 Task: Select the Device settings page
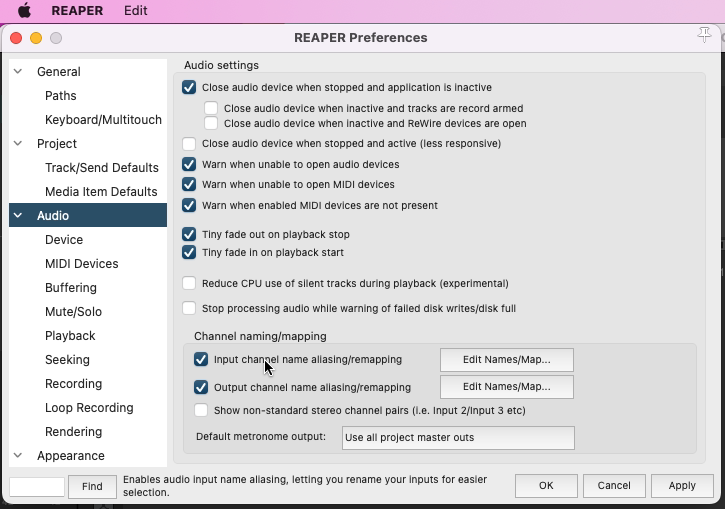coord(64,240)
